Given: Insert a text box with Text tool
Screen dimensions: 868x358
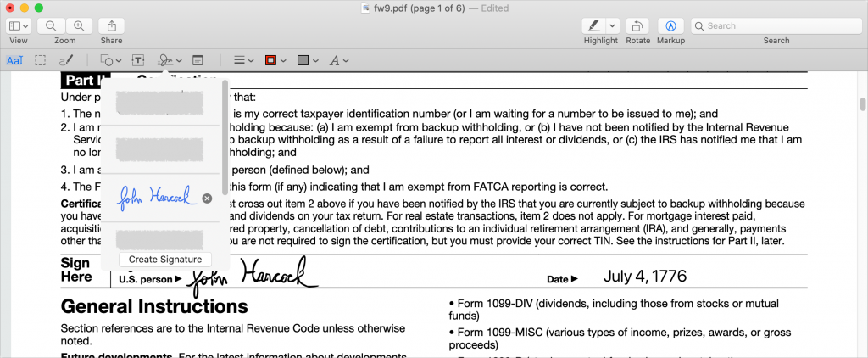Looking at the screenshot, I should (x=138, y=60).
